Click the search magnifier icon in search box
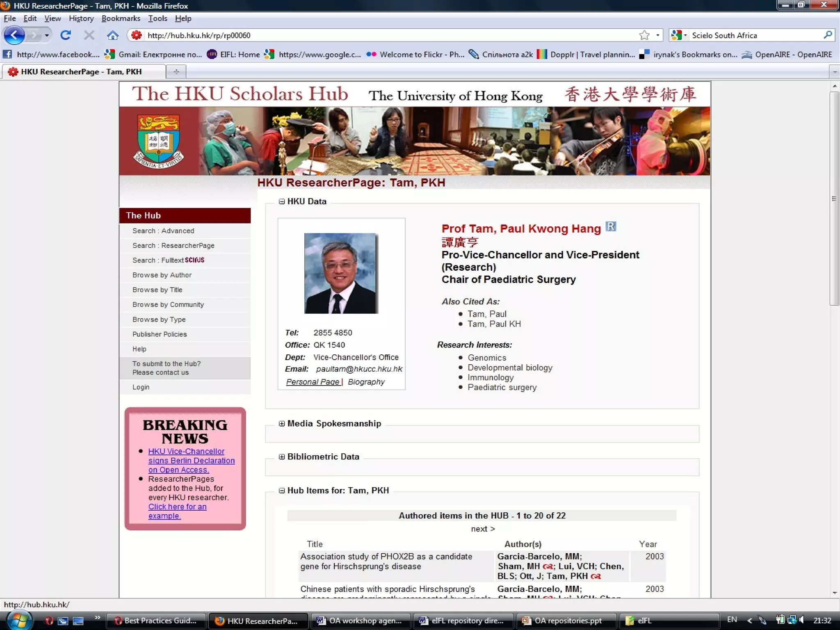The width and height of the screenshot is (840, 630). coord(827,35)
